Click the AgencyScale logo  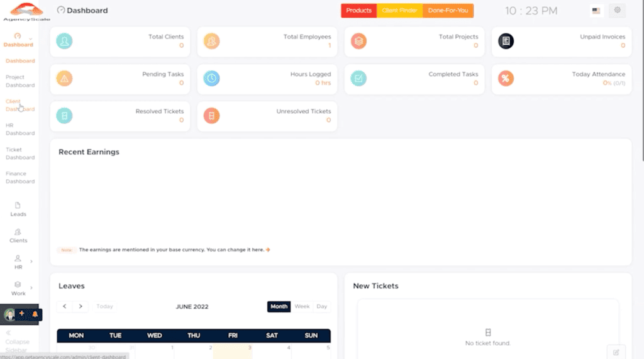[x=26, y=12]
